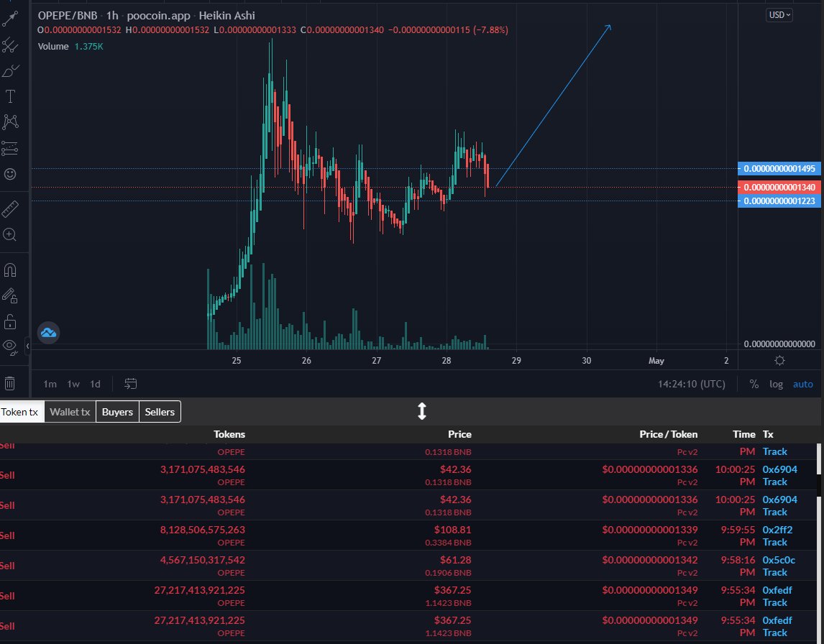Click price label 0.00000000001223 on axis
824x644 pixels.
click(x=779, y=201)
